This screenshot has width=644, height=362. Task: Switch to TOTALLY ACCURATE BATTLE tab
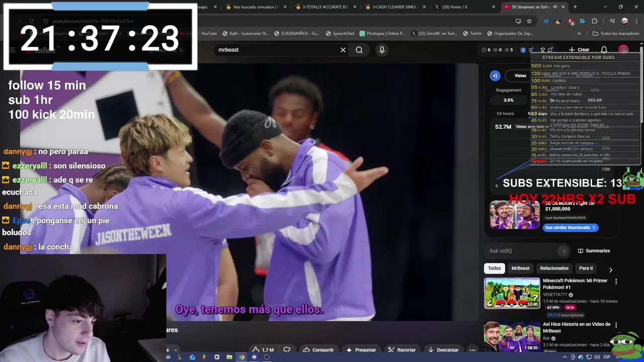326,7
